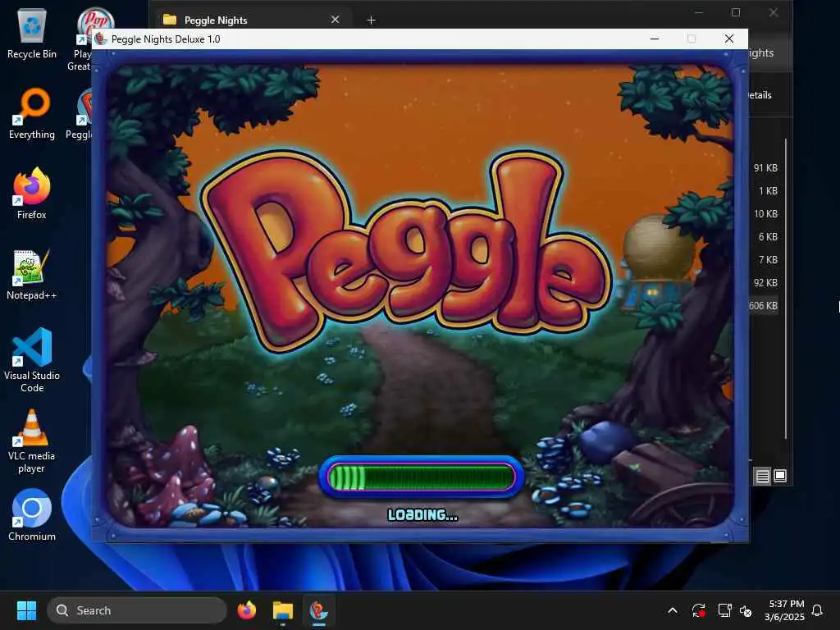The width and height of the screenshot is (840, 630).
Task: Select the details list view icon in Explorer
Action: point(762,476)
